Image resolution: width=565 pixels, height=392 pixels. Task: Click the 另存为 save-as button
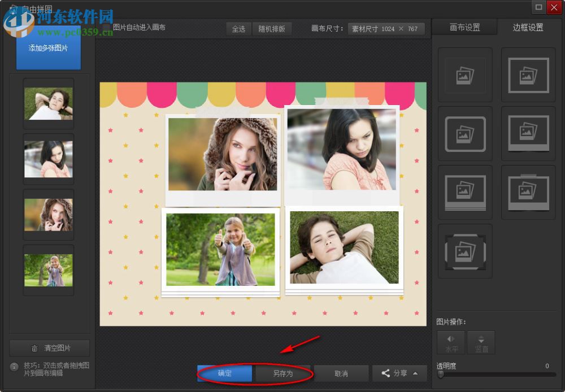282,373
